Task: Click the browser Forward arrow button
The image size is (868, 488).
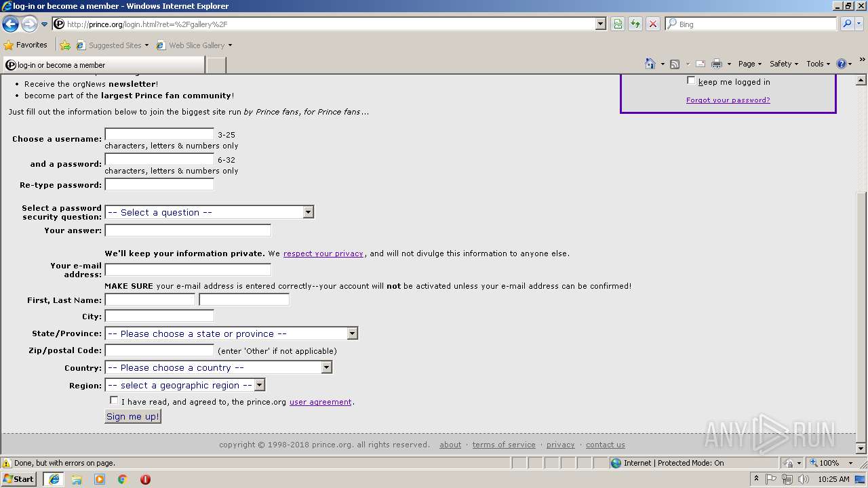Action: click(29, 24)
